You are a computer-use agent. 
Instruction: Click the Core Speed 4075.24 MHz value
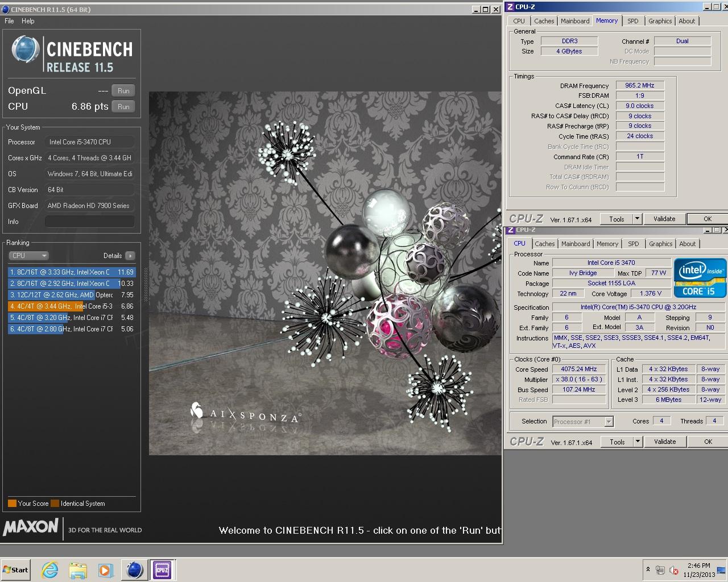(x=579, y=369)
